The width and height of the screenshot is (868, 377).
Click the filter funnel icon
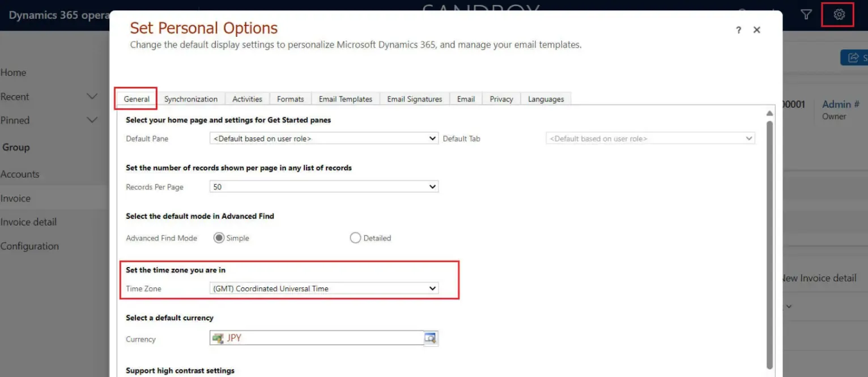[x=806, y=15]
